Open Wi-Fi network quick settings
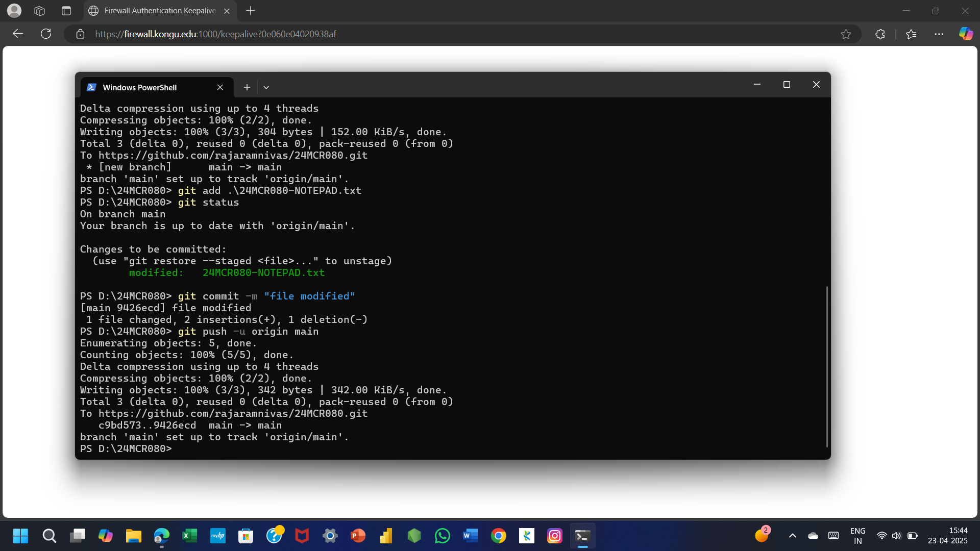Screen dimensions: 980x551 (881, 536)
